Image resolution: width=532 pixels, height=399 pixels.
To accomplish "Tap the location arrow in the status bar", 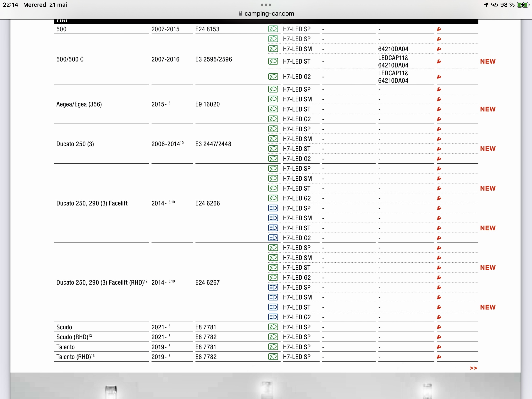I will click(486, 5).
